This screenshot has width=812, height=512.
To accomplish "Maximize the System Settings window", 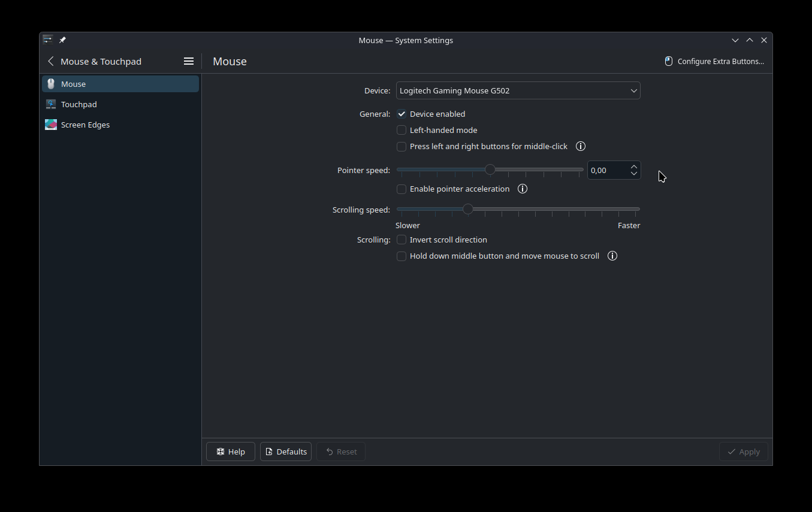I will [750, 40].
